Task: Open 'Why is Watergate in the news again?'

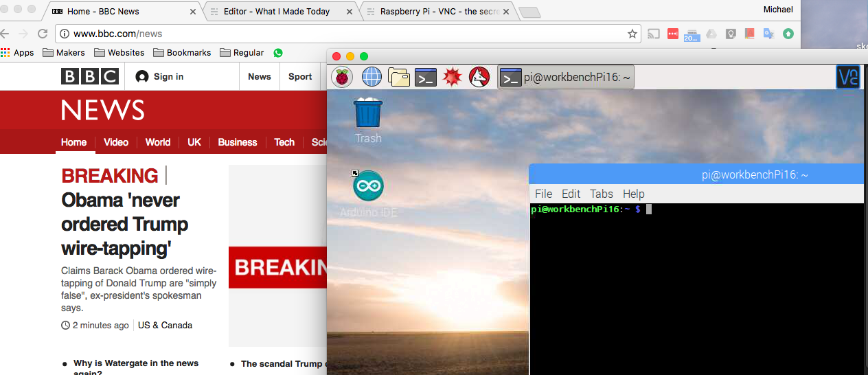Action: [136, 367]
